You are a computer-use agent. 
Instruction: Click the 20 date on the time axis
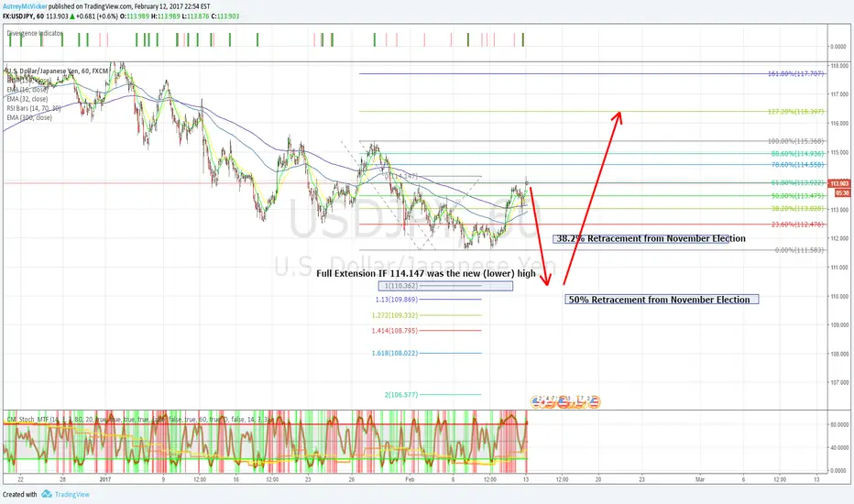[x=598, y=479]
